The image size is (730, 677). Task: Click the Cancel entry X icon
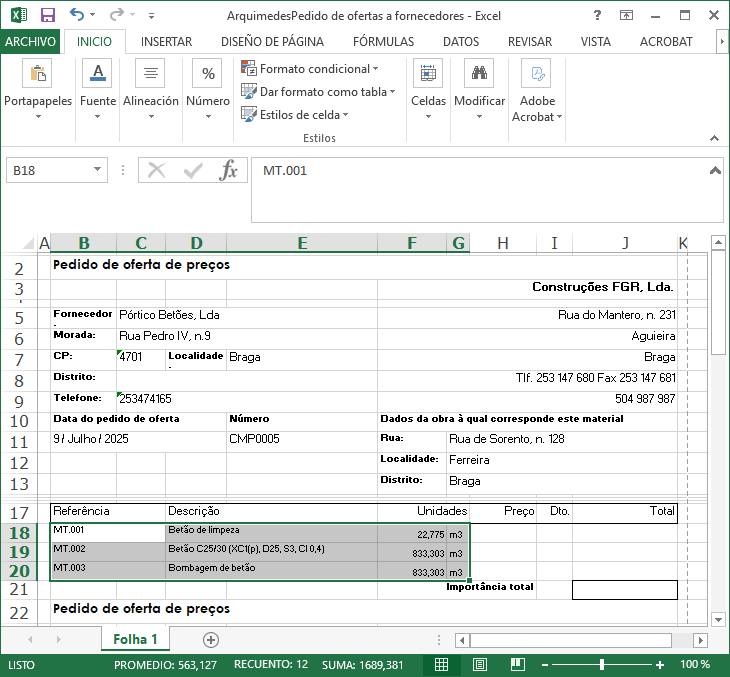click(156, 170)
